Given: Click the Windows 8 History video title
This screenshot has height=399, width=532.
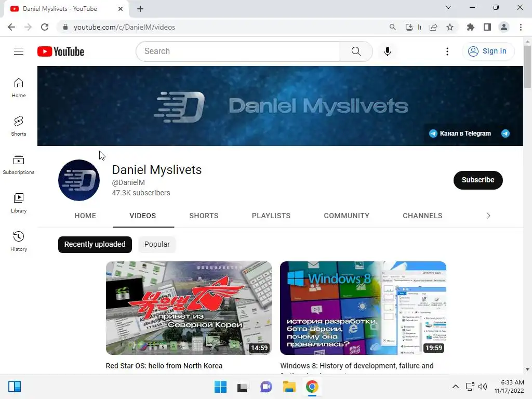Looking at the screenshot, I should [x=357, y=366].
